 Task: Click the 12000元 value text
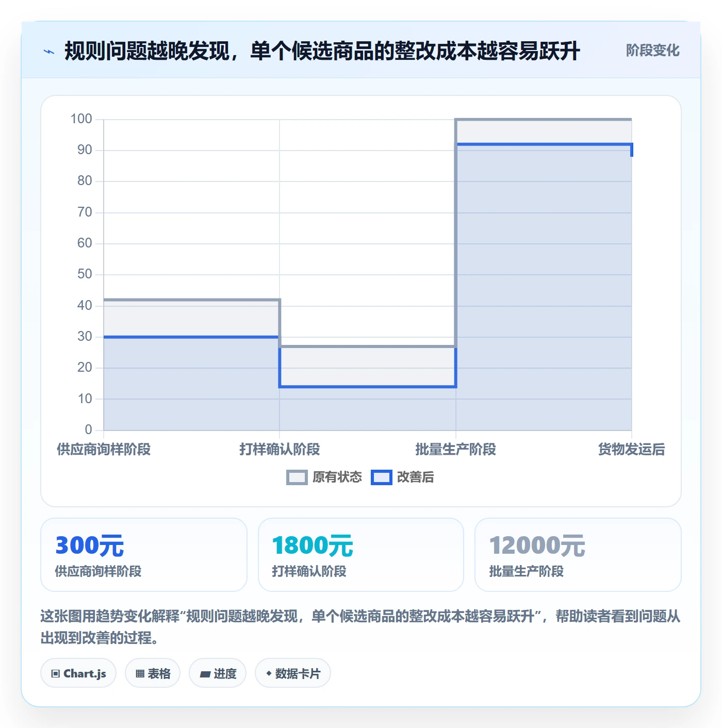537,545
